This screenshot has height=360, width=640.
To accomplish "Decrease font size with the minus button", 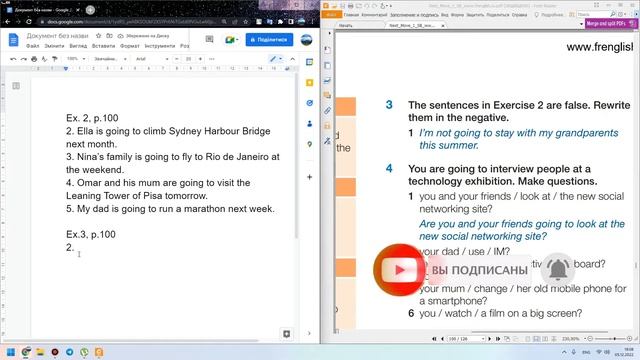I will 177,59.
